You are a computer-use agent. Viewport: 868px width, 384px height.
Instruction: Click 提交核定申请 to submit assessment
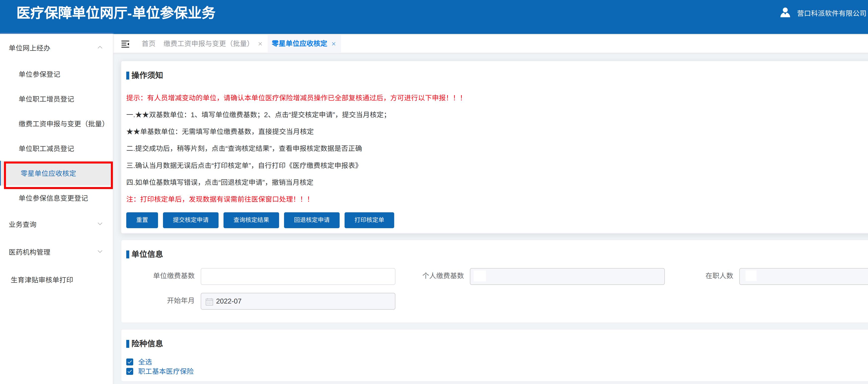191,220
